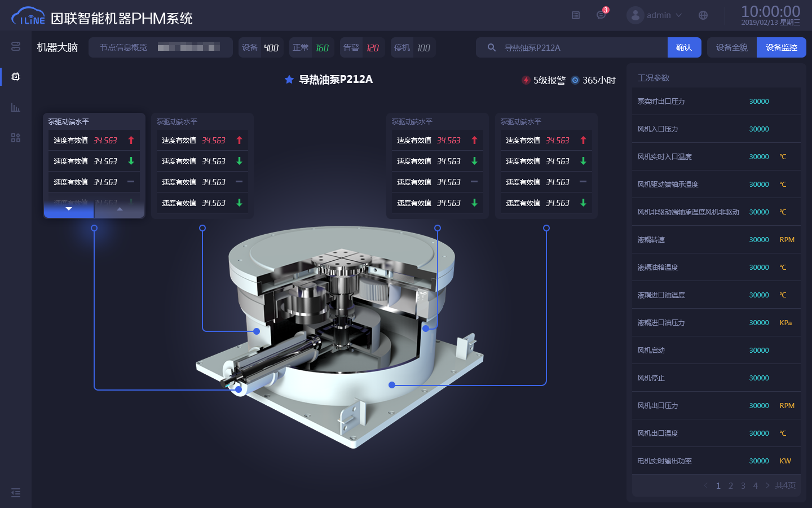Open the admin user dropdown
This screenshot has height=508, width=812.
(x=655, y=15)
